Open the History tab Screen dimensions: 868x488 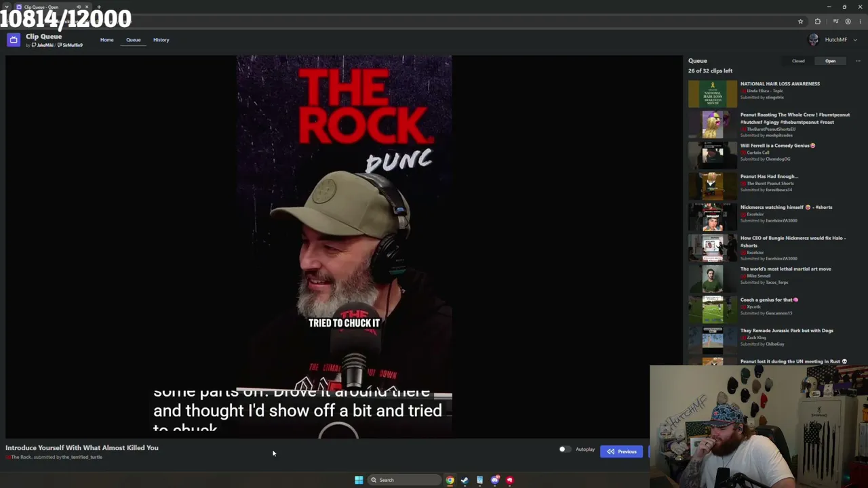161,40
